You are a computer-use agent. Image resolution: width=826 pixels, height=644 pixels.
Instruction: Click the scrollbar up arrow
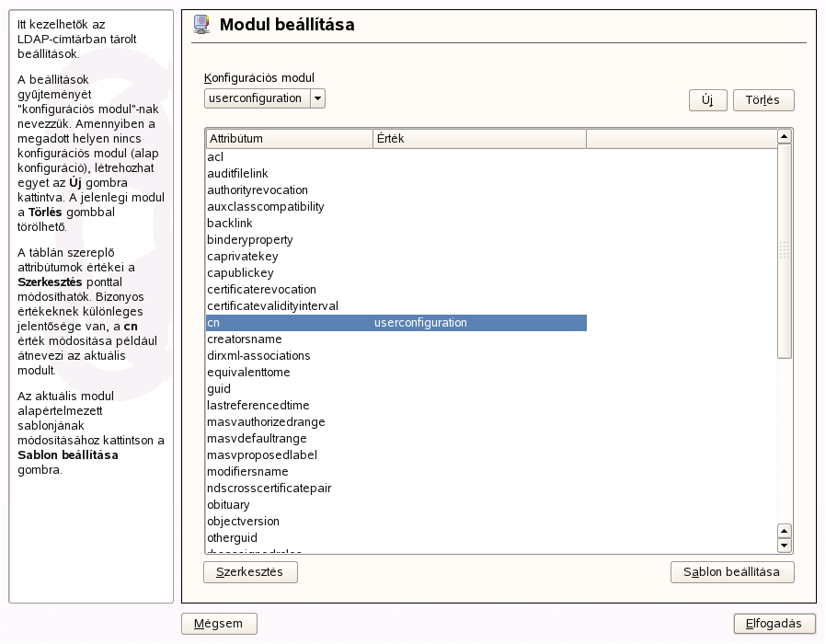tap(784, 138)
